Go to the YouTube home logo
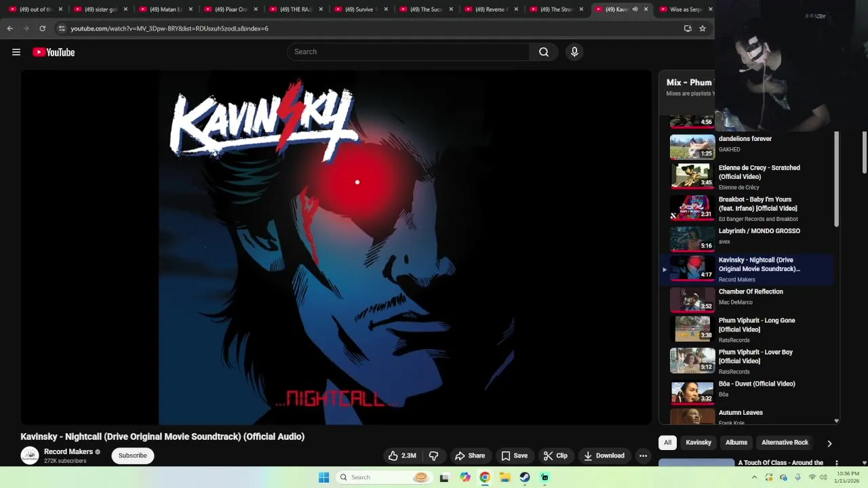 click(54, 52)
